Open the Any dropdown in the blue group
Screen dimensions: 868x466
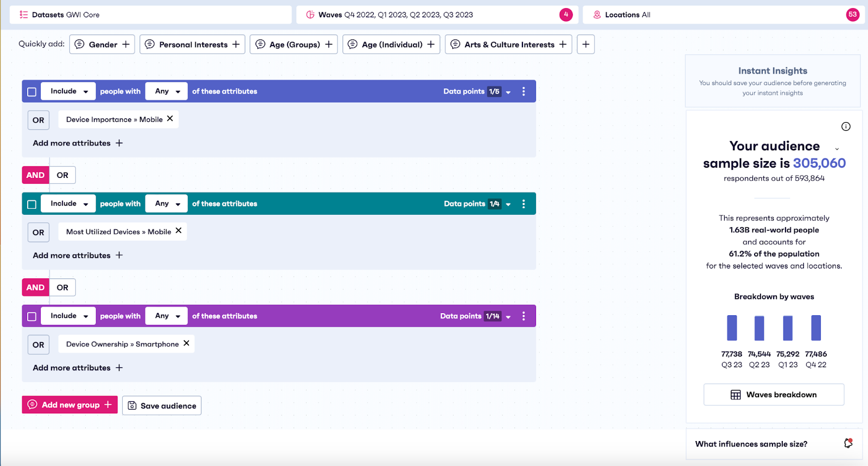tap(167, 91)
